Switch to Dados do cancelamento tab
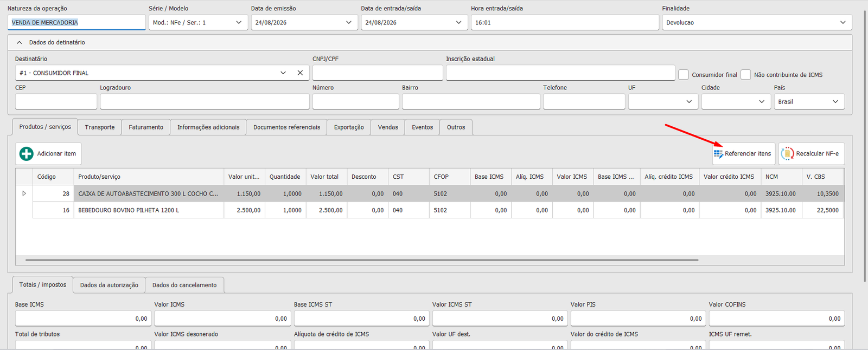868x350 pixels. (x=184, y=285)
